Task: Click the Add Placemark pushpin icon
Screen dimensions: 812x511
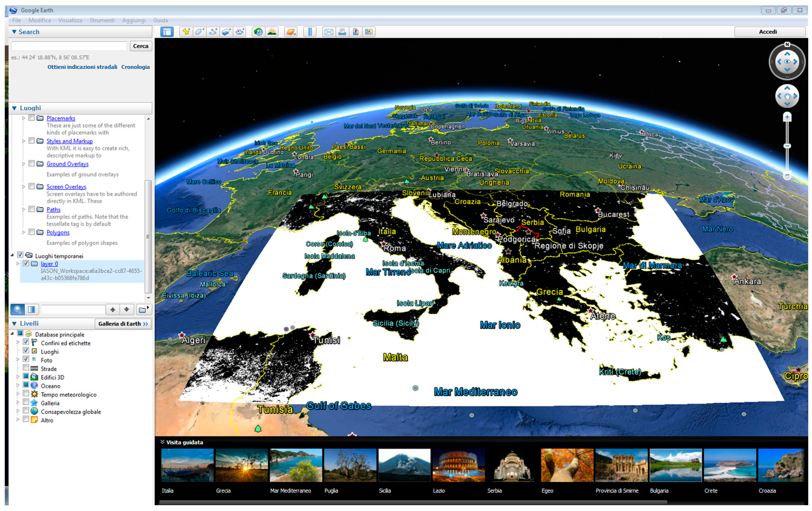Action: click(x=186, y=32)
